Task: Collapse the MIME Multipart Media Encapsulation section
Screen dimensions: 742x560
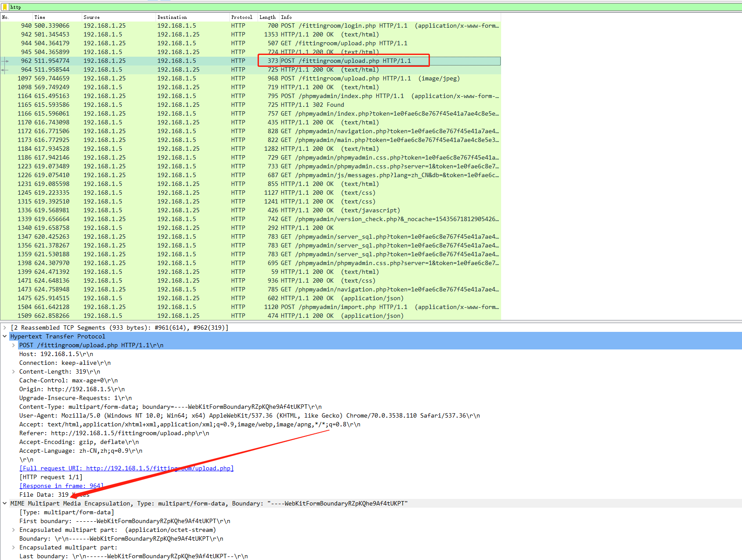Action: pyautogui.click(x=4, y=503)
